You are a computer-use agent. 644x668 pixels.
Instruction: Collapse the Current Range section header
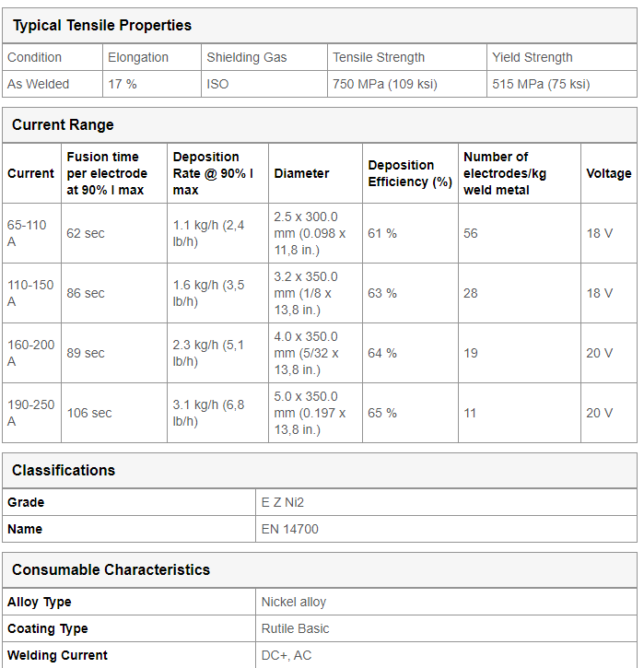coord(320,125)
